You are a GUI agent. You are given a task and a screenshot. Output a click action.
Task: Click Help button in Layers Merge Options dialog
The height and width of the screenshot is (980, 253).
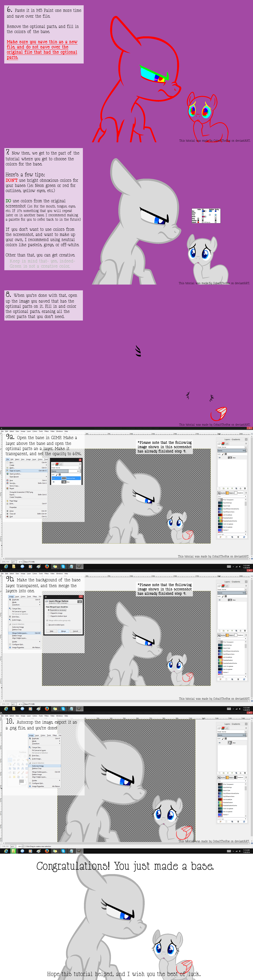[52, 631]
